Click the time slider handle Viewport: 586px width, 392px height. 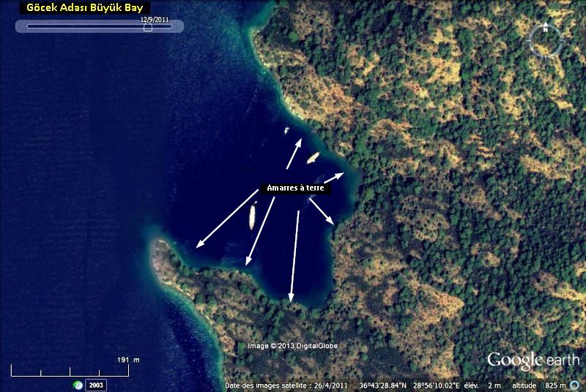coord(148,27)
